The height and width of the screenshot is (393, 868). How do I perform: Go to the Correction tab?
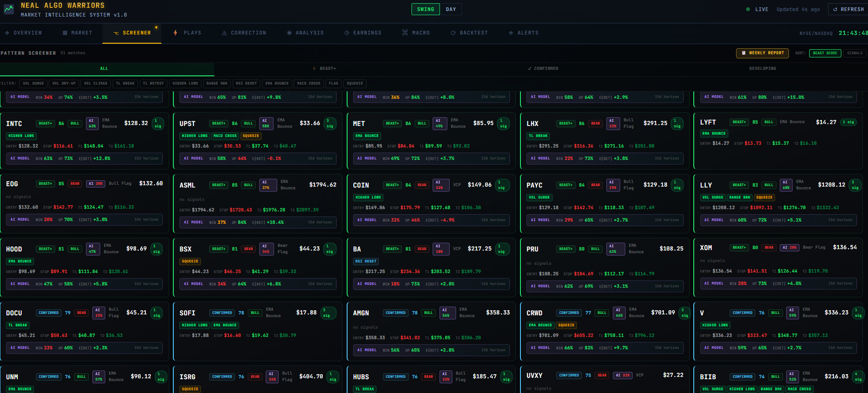(244, 33)
